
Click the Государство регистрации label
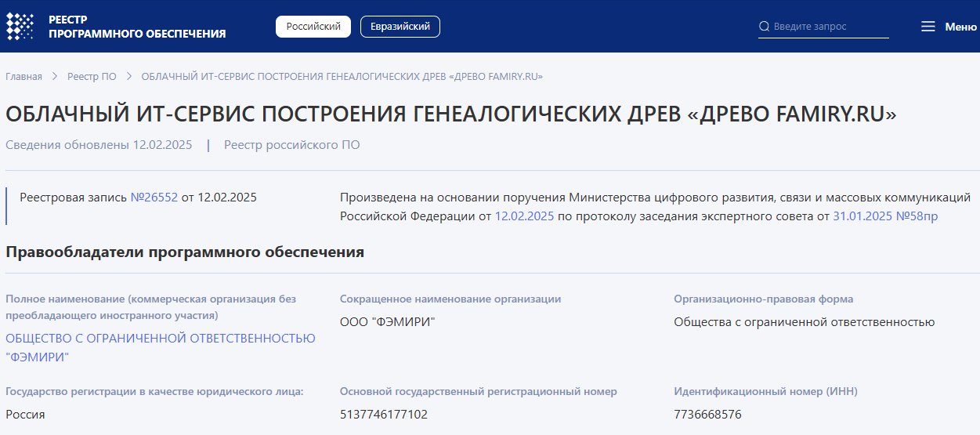coord(154,391)
